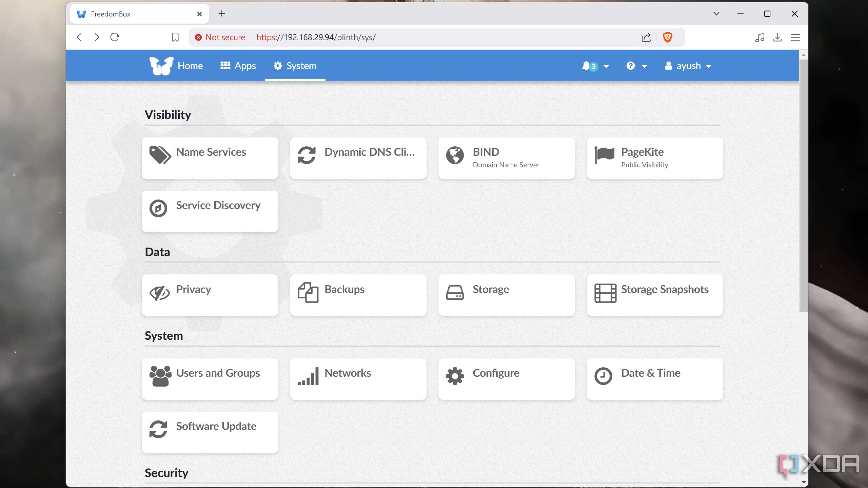Switch to the FreedomBox browser tab
868x488 pixels.
(139, 14)
